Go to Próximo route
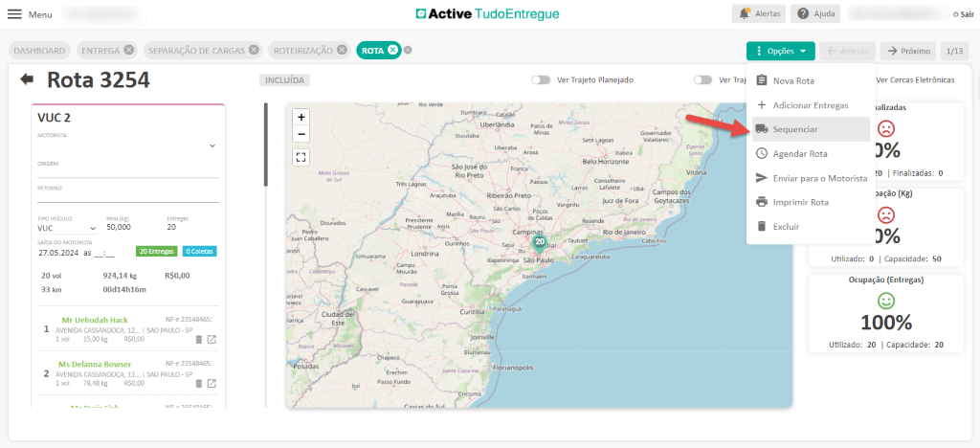 909,51
